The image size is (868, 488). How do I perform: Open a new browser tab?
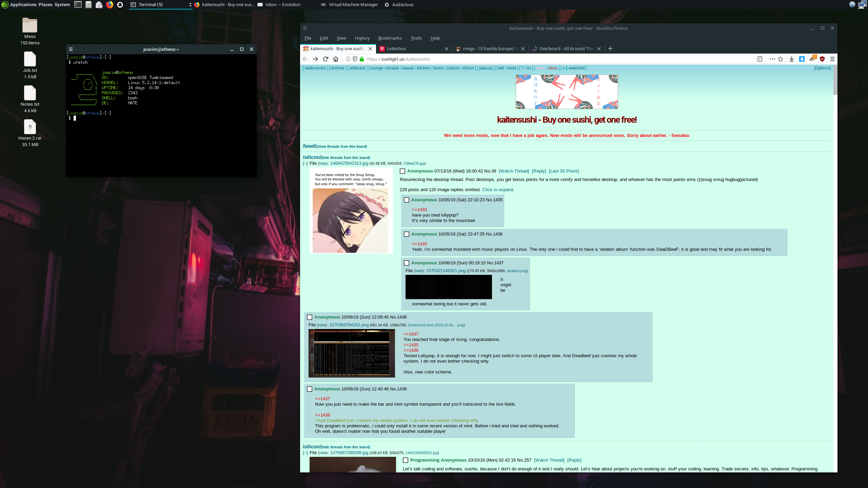610,48
